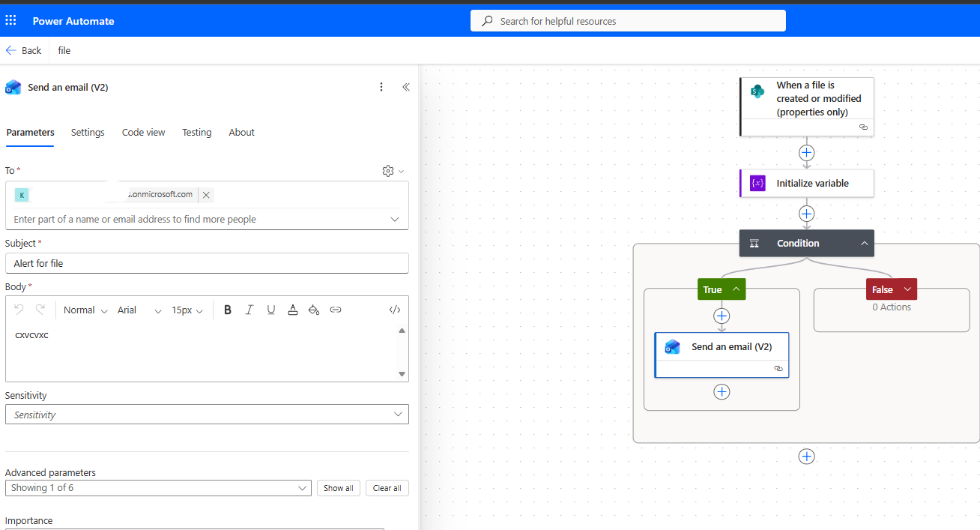This screenshot has width=980, height=530.
Task: Open the app launcher waffle icon
Action: 11,20
